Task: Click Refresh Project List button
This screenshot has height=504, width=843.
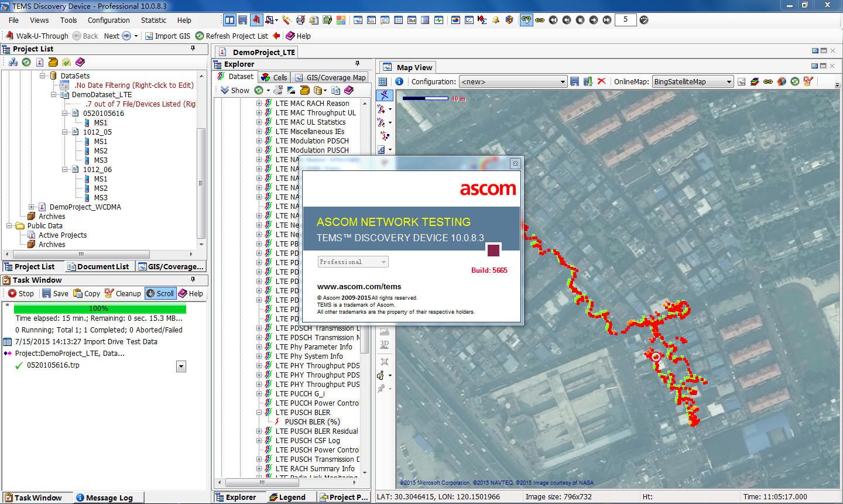Action: [231, 36]
